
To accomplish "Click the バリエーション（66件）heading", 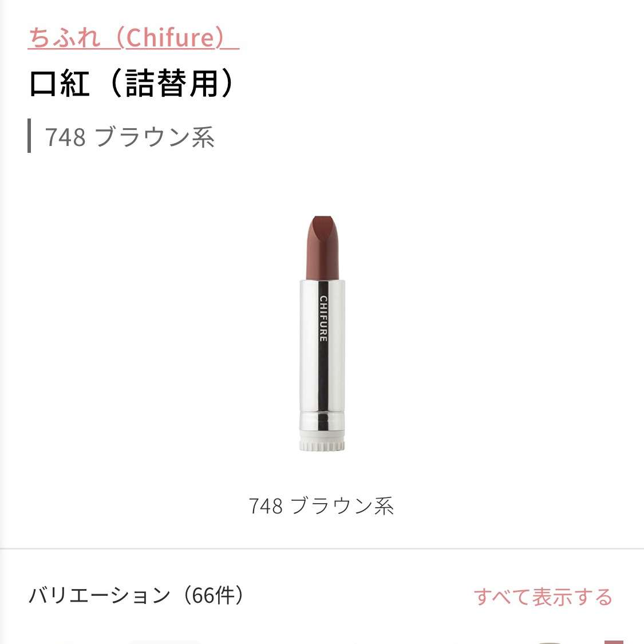I will pyautogui.click(x=137, y=595).
